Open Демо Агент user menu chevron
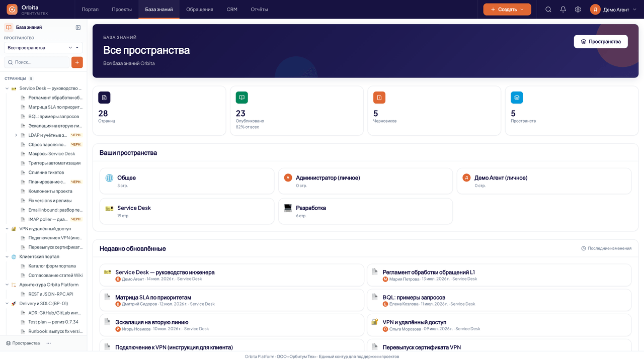644x362 pixels. [633, 10]
